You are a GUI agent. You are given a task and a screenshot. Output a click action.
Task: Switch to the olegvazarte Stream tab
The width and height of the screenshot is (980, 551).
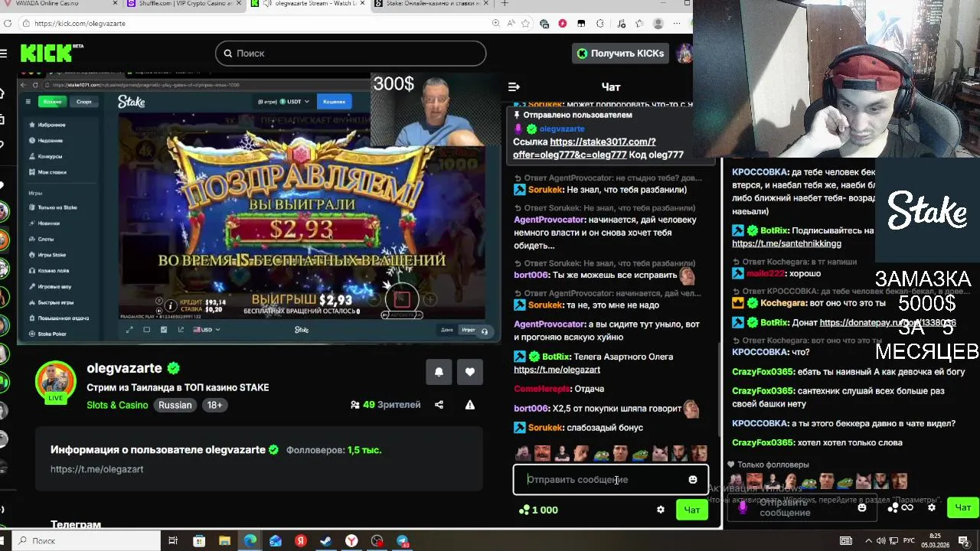pyautogui.click(x=308, y=4)
